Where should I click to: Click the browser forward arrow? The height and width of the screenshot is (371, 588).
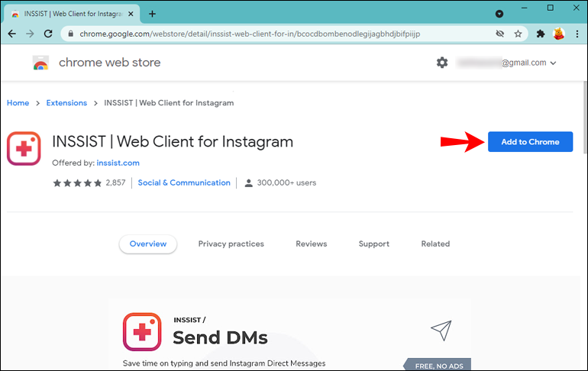tap(30, 34)
